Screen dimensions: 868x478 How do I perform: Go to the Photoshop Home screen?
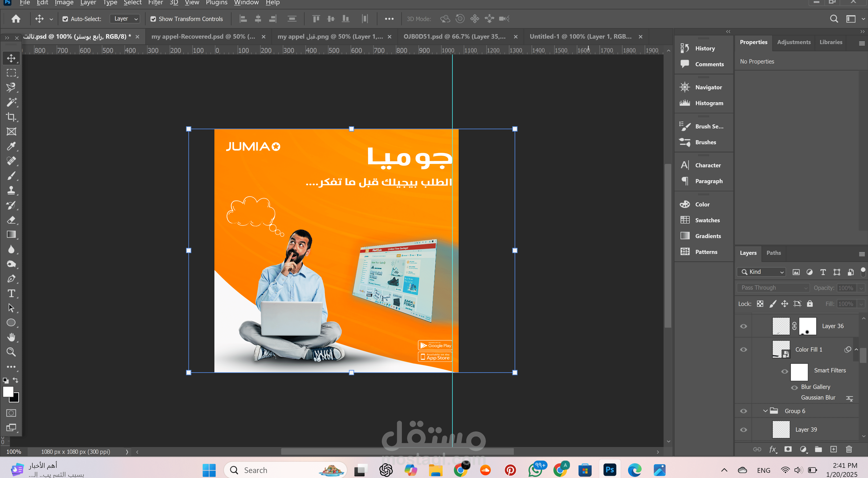click(x=16, y=19)
